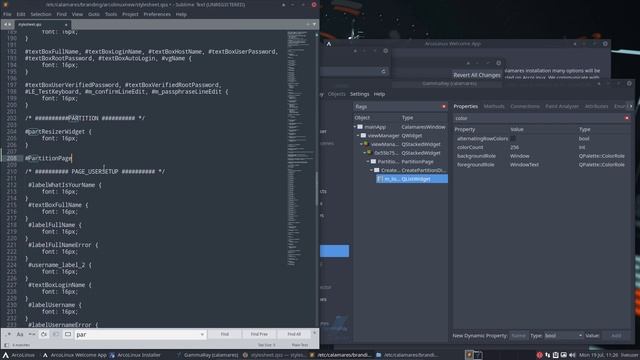
Task: Collapse the PartitionPage tree node
Action: [x=368, y=162]
